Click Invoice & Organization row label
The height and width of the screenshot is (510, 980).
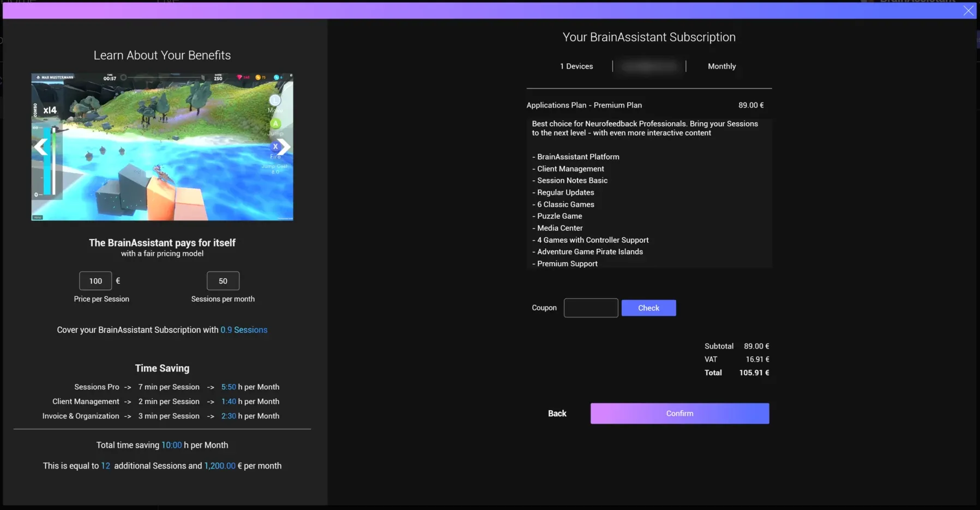pyautogui.click(x=81, y=416)
